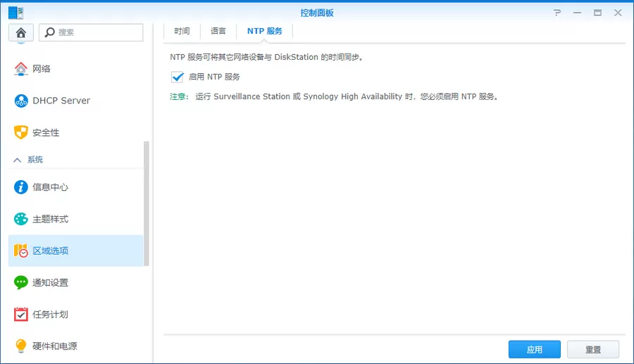This screenshot has height=364, width=634.
Task: Switch to the 时间 tab
Action: pos(182,31)
